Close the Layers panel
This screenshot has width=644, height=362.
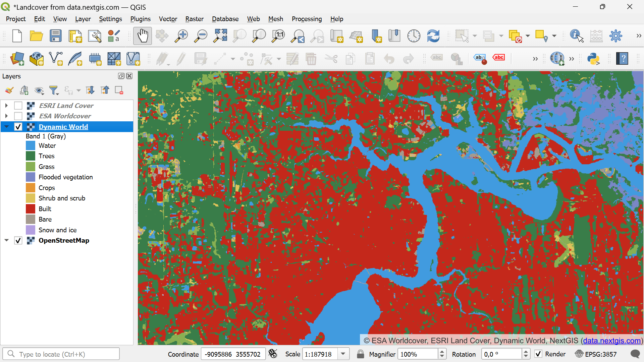(x=129, y=76)
